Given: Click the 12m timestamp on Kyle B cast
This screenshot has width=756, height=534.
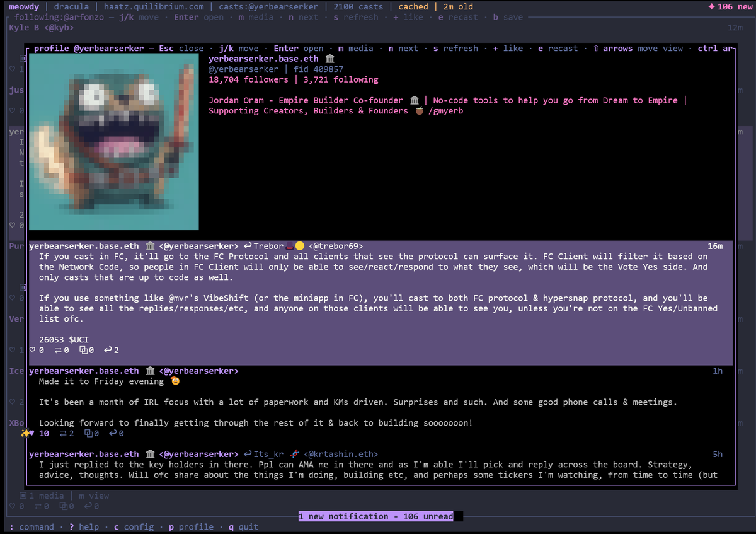Looking at the screenshot, I should tap(735, 28).
